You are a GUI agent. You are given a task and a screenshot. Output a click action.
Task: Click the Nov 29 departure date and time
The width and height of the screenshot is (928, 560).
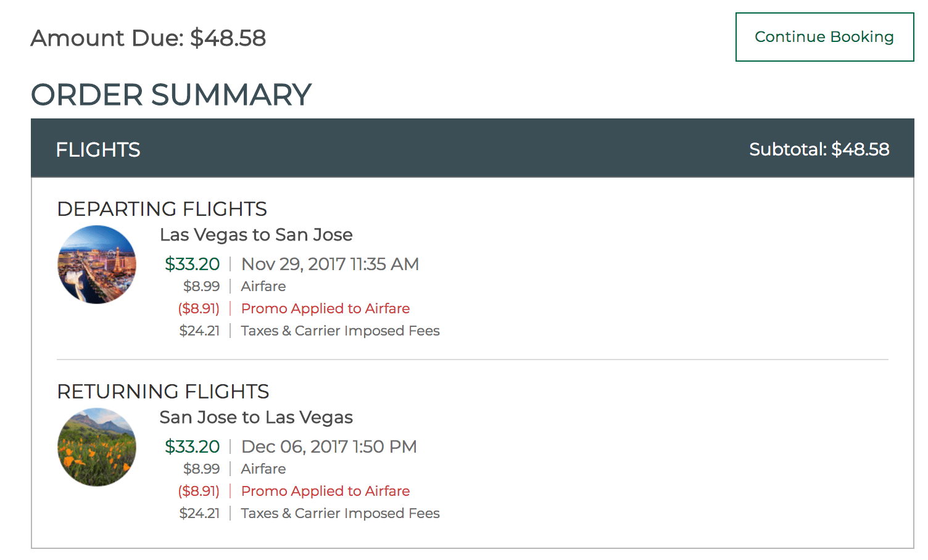coord(330,263)
